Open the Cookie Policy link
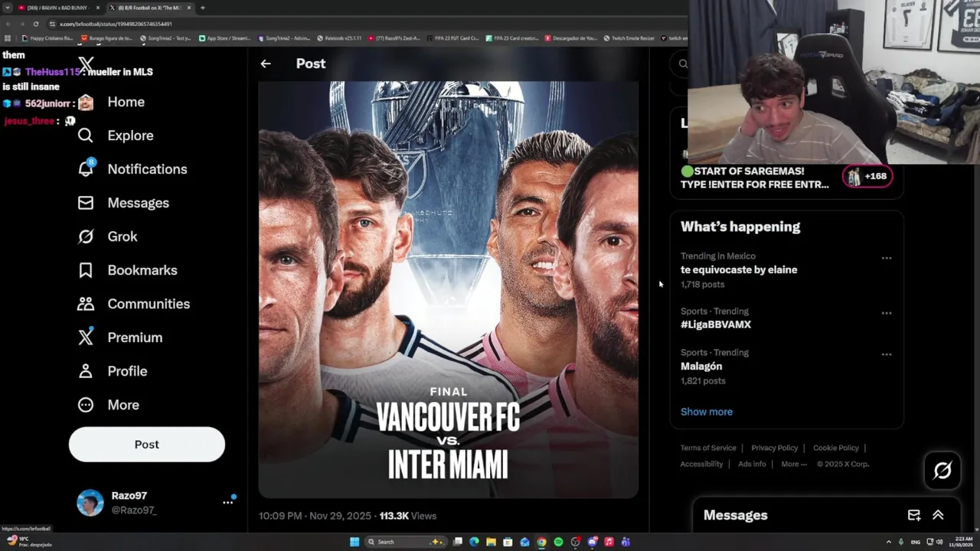 836,448
